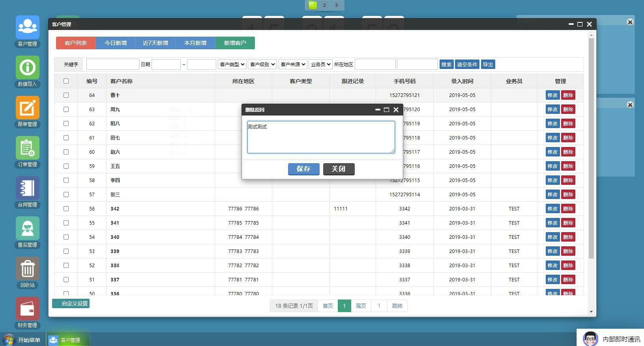This screenshot has height=346, width=644.
Task: Click the 关键字 keyword input field
Action: pyautogui.click(x=112, y=64)
